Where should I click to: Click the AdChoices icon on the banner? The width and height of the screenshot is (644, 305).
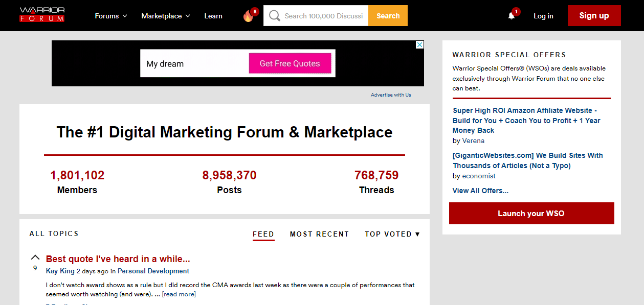tap(419, 45)
